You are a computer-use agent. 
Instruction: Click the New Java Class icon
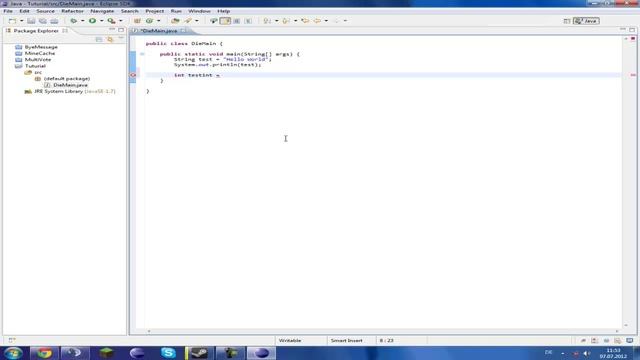pos(149,21)
